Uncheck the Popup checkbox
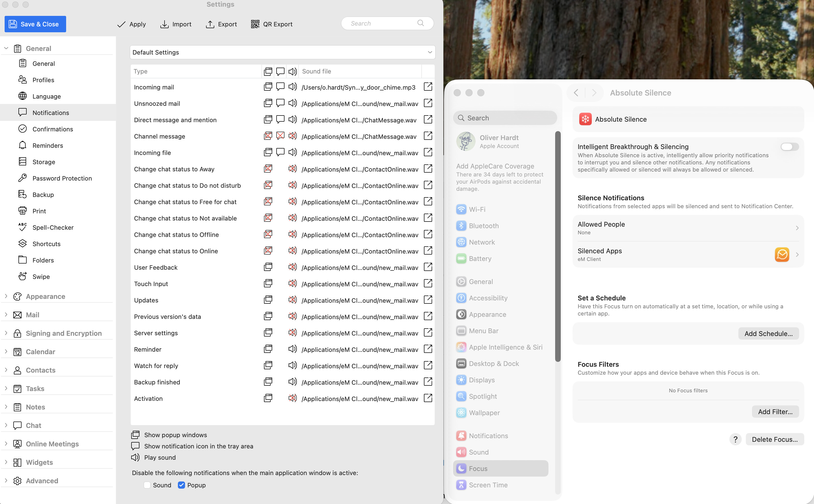The height and width of the screenshot is (504, 814). [x=181, y=485]
